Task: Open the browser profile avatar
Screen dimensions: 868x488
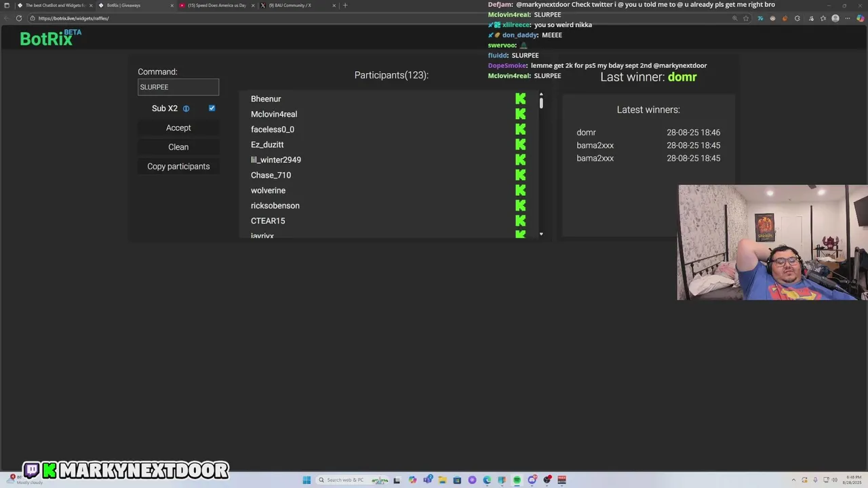Action: click(x=835, y=18)
